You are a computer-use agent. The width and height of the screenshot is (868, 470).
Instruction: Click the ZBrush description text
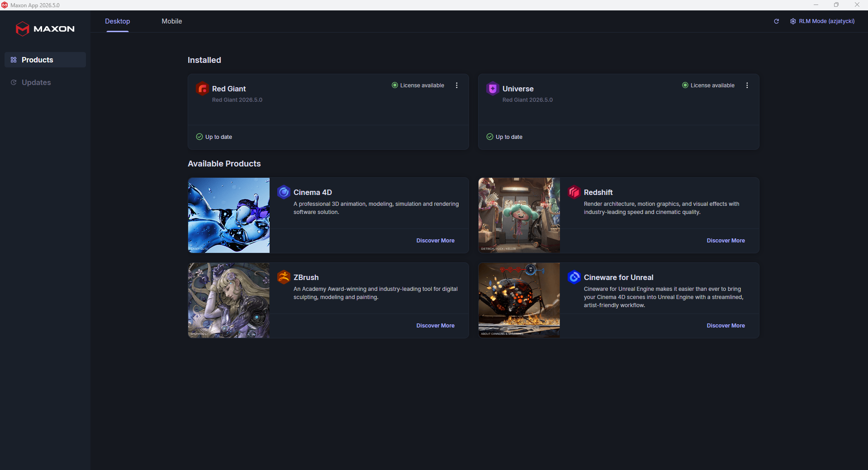pos(375,293)
